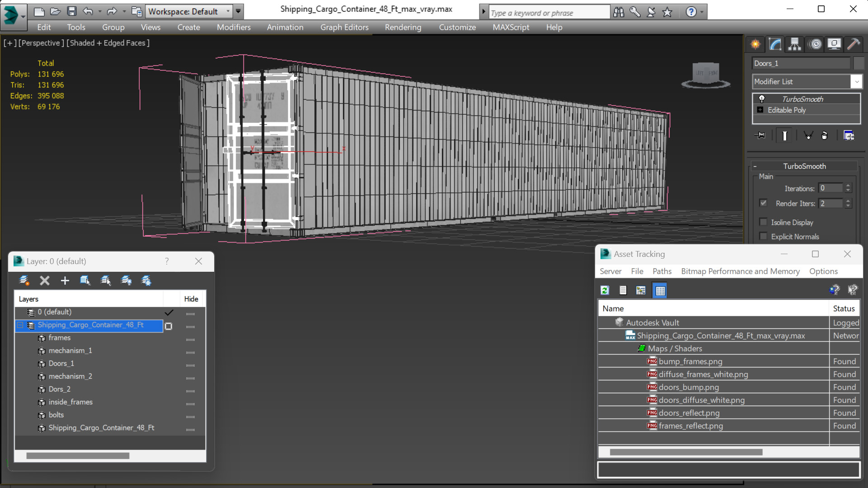The image size is (868, 488).
Task: Click the TurboSmooth modifier icon
Action: coord(761,98)
